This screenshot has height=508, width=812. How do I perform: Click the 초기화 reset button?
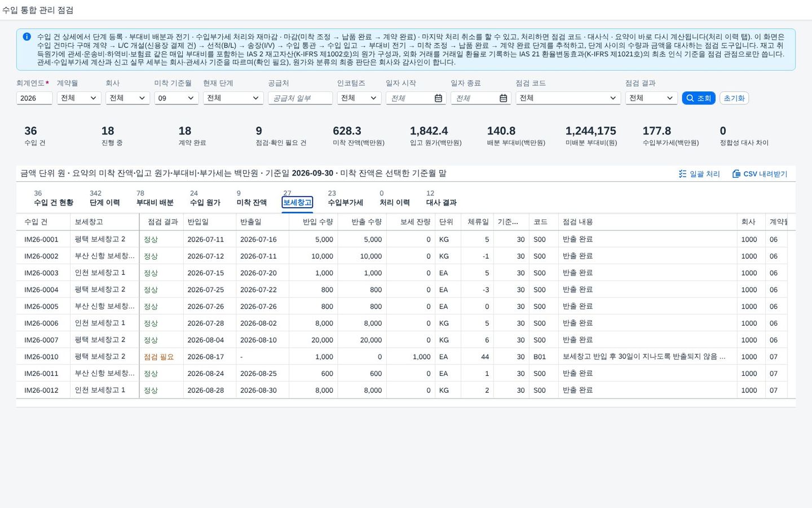734,98
